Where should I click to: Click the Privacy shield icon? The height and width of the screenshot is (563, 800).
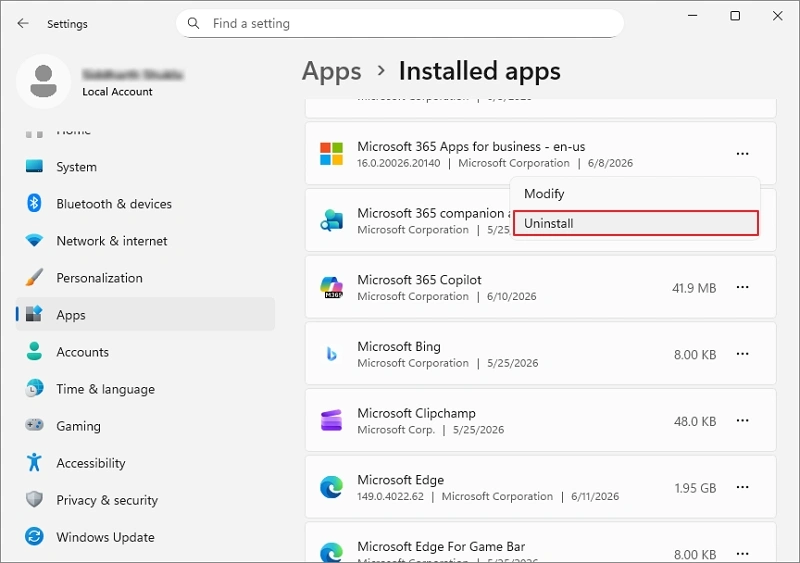coord(34,499)
